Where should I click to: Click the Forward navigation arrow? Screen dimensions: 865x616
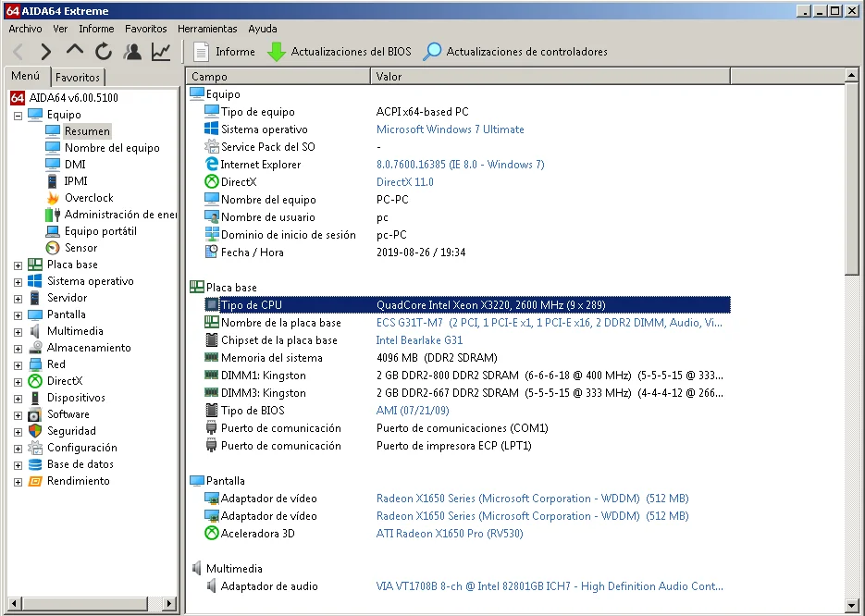[45, 52]
